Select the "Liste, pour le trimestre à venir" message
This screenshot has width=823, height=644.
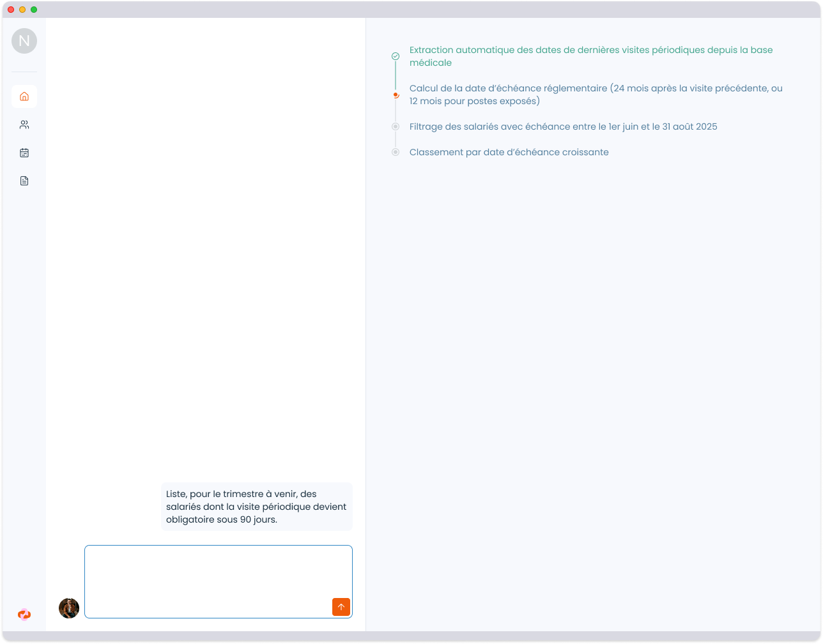point(256,507)
